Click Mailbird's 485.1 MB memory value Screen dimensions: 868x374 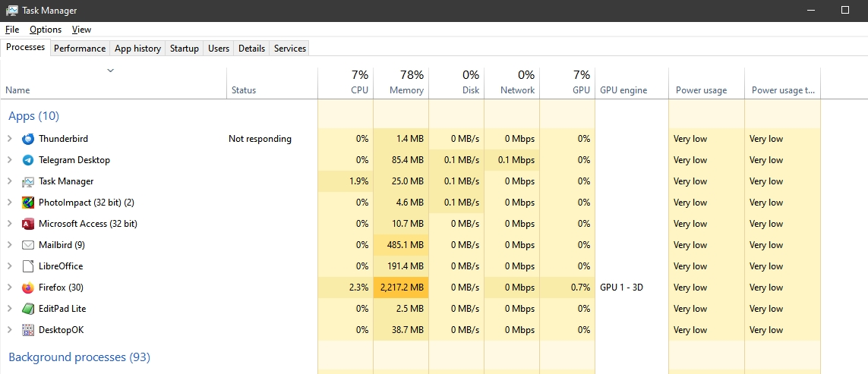coord(401,245)
